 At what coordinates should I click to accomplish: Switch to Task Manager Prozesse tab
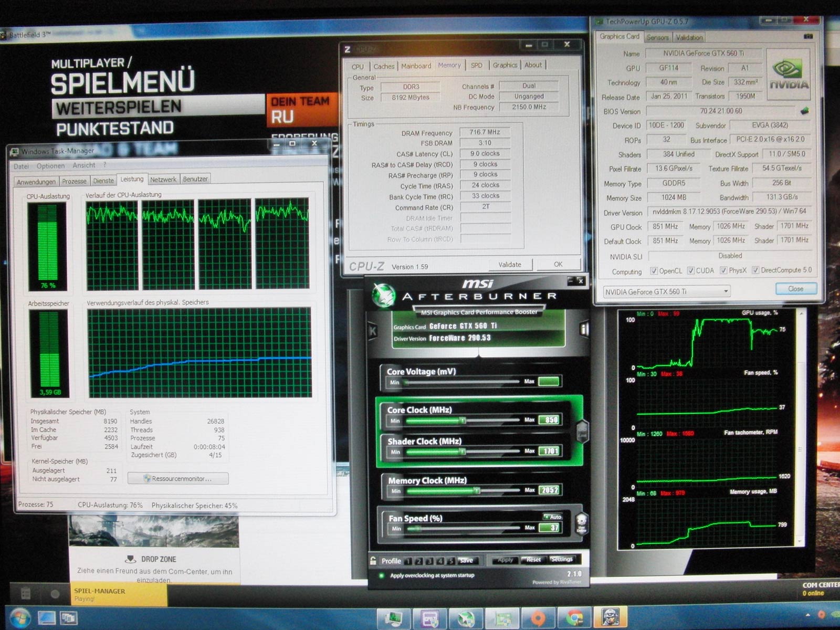coord(74,181)
